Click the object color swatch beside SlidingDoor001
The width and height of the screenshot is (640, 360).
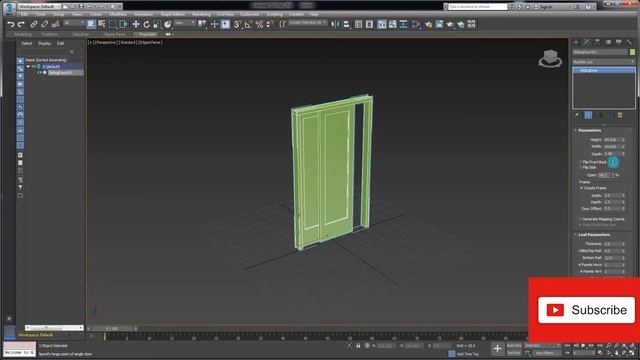point(632,52)
